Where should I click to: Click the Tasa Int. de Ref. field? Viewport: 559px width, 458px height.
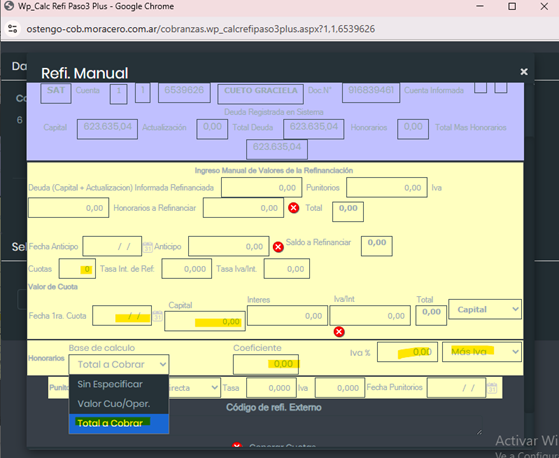pos(186,269)
